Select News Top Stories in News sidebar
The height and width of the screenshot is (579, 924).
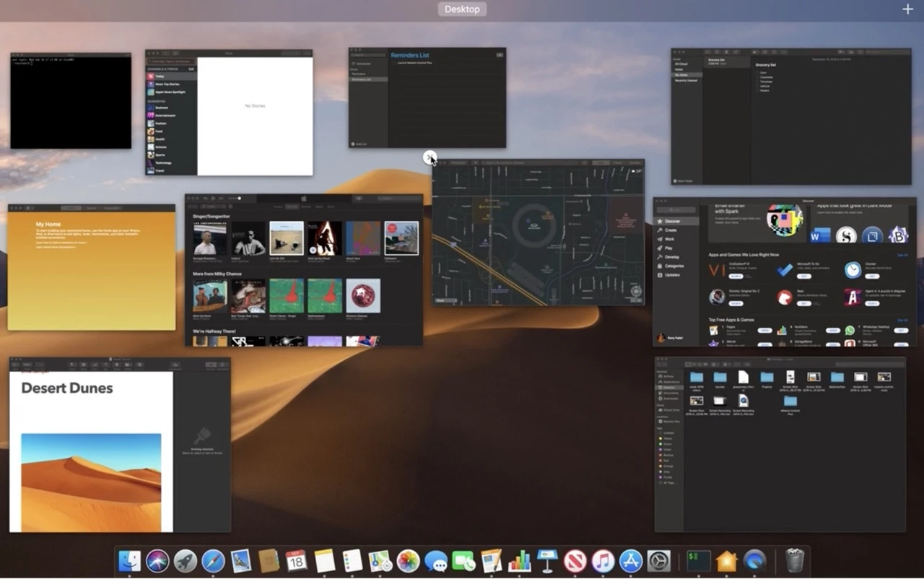pyautogui.click(x=171, y=84)
